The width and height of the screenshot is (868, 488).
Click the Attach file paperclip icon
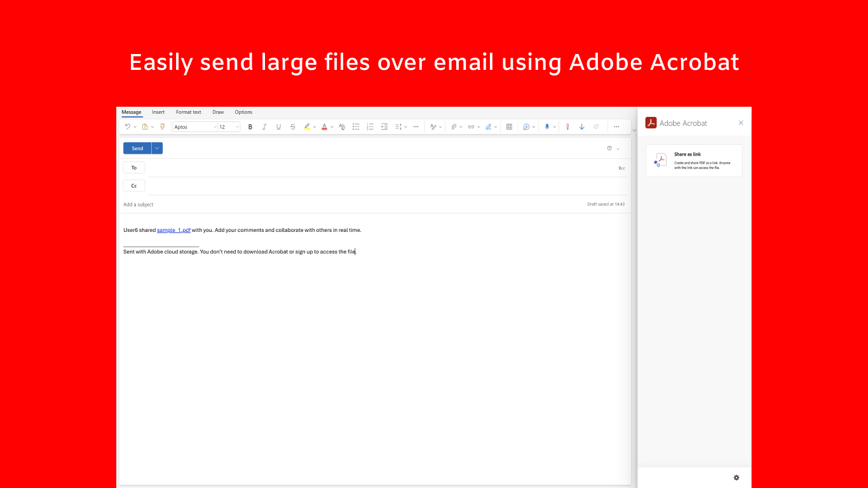click(x=454, y=126)
